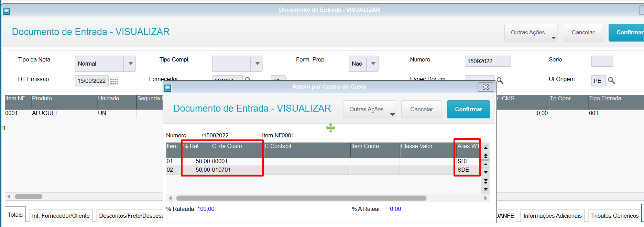Switch to the Totais tab
644x227 pixels.
coord(15,215)
